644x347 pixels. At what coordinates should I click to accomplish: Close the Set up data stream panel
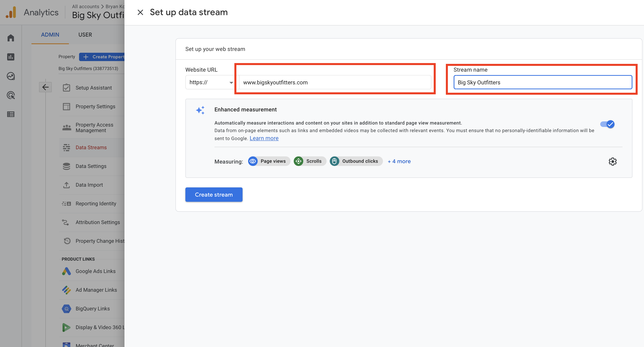click(x=140, y=12)
